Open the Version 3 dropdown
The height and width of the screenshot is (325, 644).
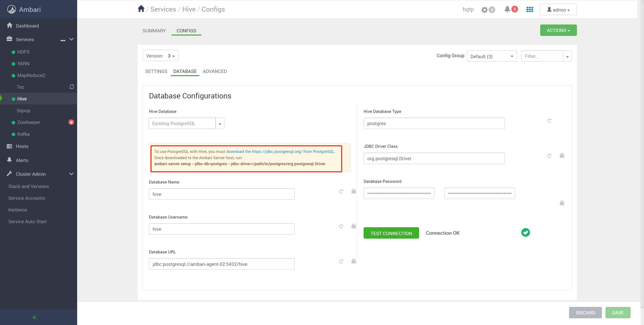[160, 56]
